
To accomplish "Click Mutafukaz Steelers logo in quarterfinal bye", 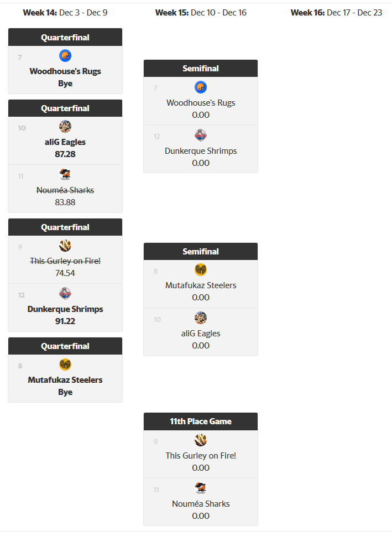I will point(65,365).
